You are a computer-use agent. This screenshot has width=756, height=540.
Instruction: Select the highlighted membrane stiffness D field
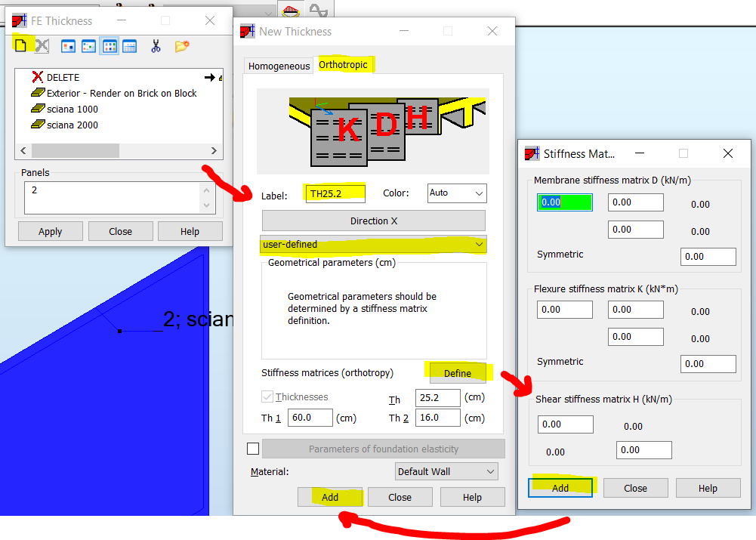click(x=564, y=202)
